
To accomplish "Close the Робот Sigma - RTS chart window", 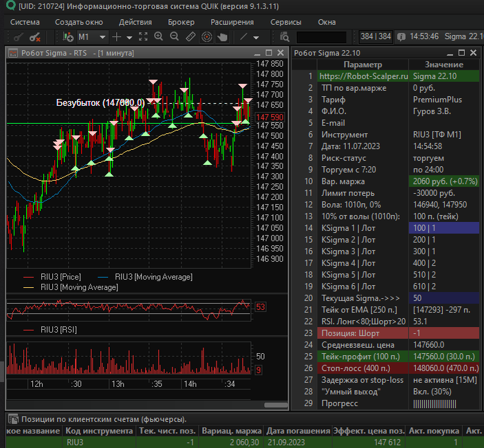I will 280,53.
